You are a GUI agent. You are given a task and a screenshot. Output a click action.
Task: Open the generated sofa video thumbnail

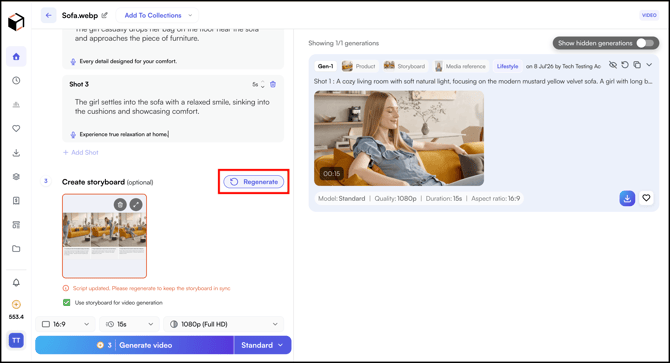399,138
